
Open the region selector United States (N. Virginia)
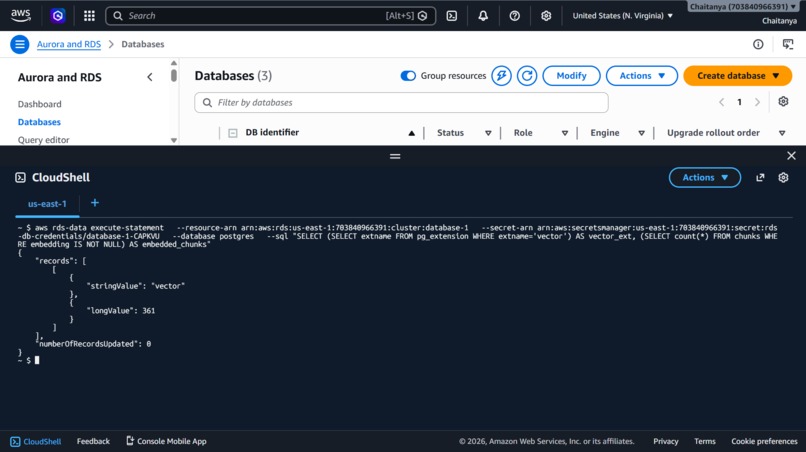click(x=622, y=16)
